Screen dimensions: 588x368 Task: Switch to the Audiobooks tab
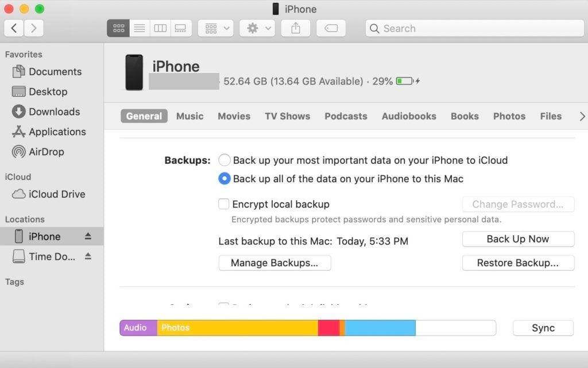click(409, 116)
